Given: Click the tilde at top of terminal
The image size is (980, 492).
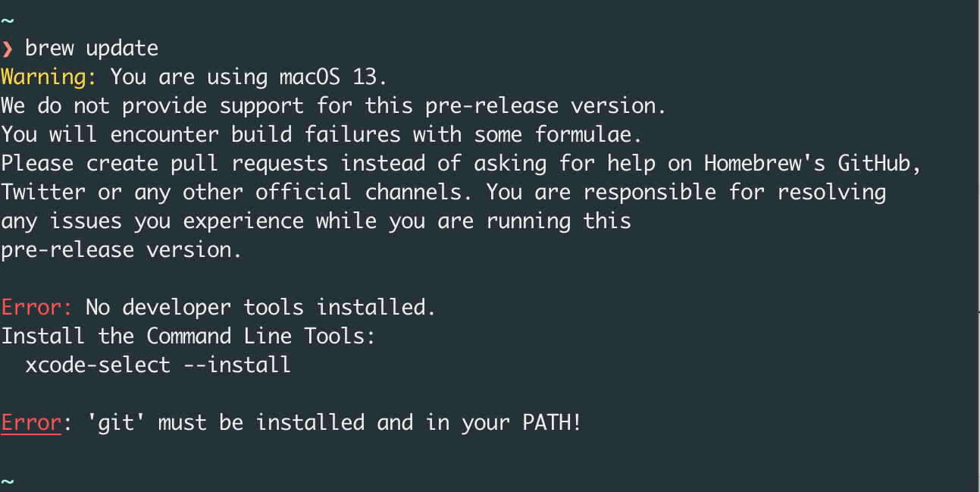Looking at the screenshot, I should [x=8, y=19].
